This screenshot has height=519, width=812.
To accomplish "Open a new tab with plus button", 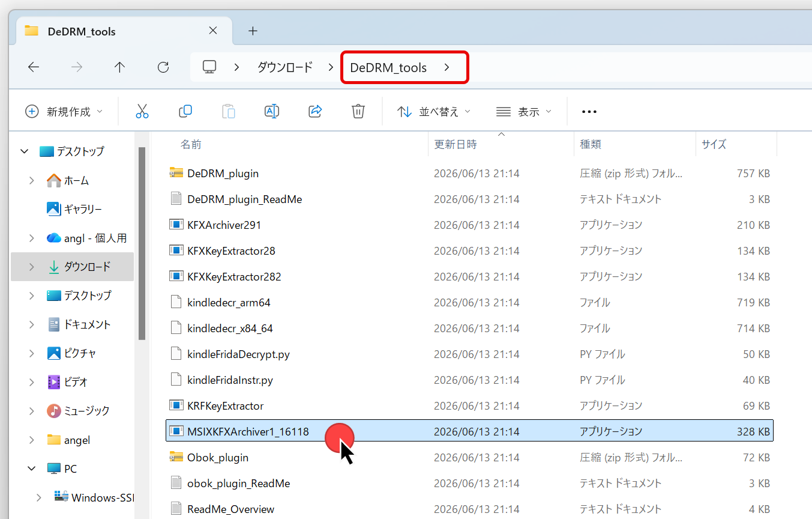I will point(253,31).
